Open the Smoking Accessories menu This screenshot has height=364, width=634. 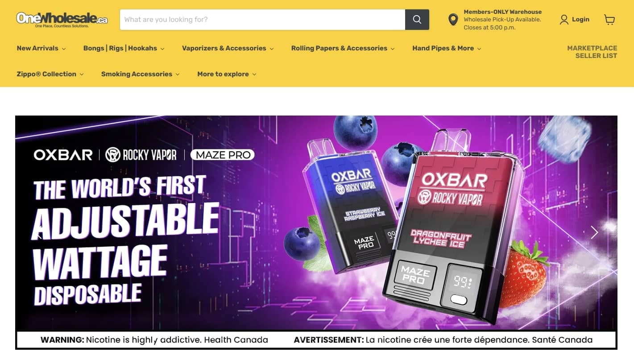[141, 74]
